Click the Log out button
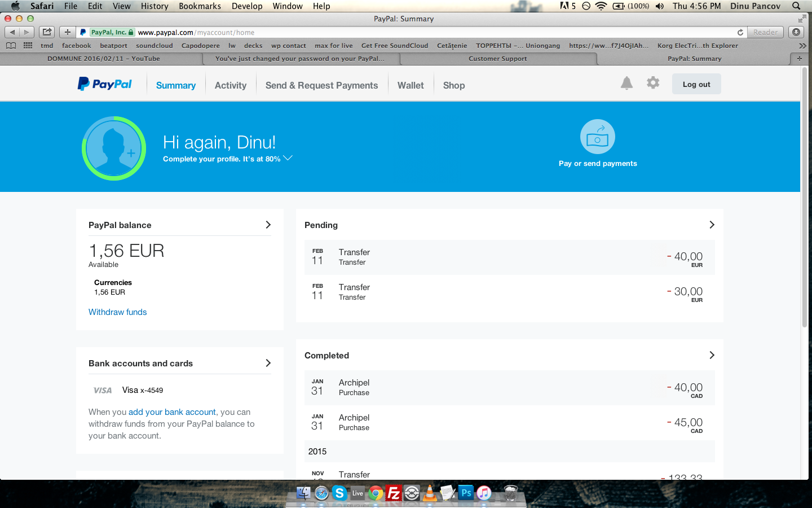Viewport: 812px width, 508px height. point(696,84)
